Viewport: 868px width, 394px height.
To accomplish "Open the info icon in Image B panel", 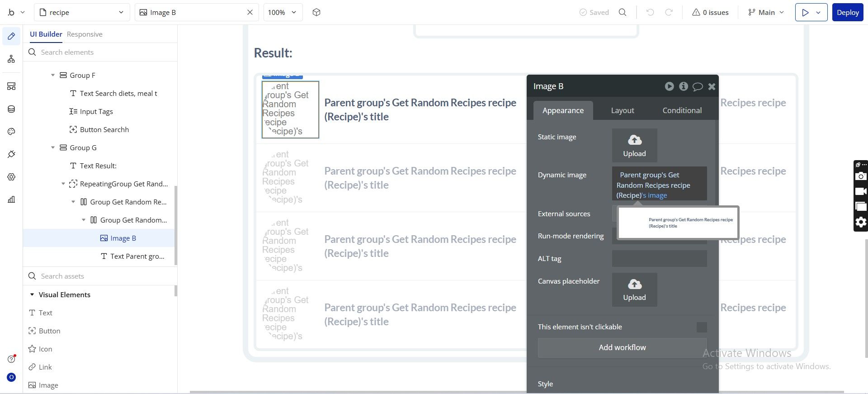I will click(x=684, y=86).
